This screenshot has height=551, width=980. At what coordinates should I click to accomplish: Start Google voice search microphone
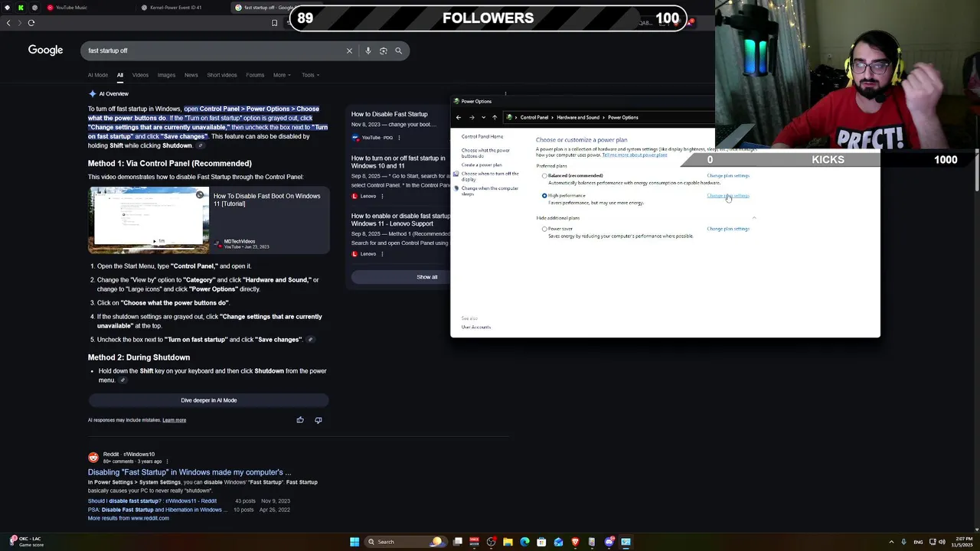click(x=368, y=51)
